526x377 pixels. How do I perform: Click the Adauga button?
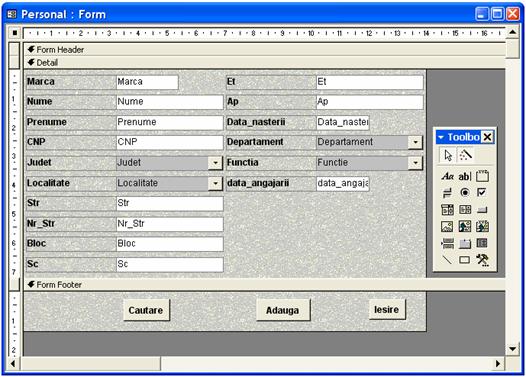[283, 310]
